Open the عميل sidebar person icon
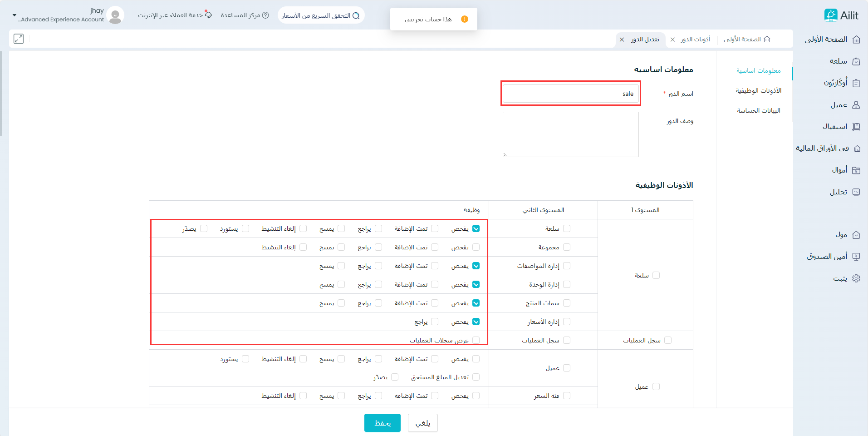The width and height of the screenshot is (868, 436). click(856, 105)
